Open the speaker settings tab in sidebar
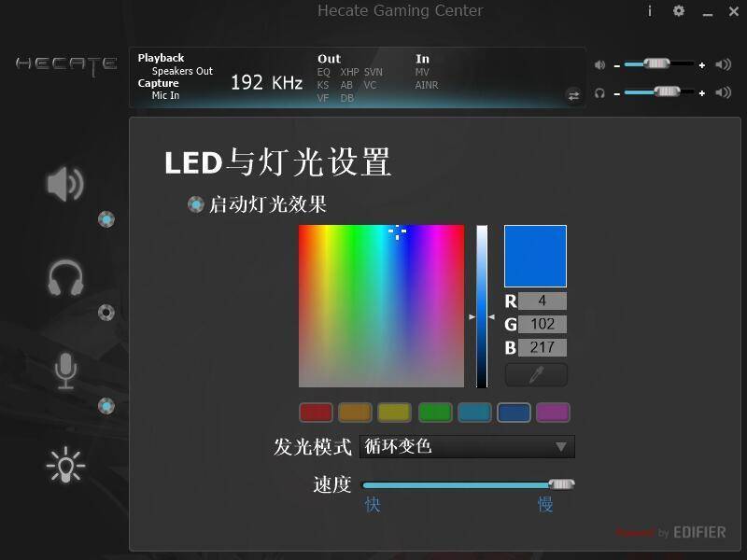747x560 pixels. pos(65,184)
